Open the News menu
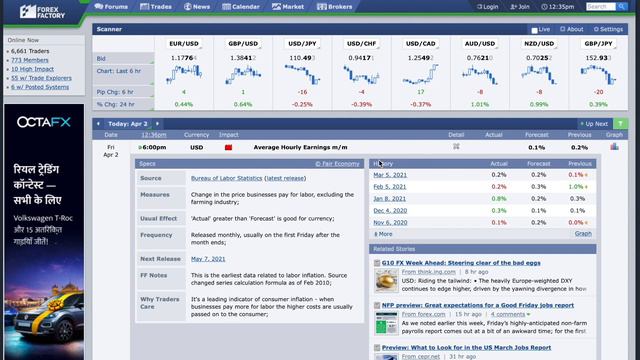 pyautogui.click(x=197, y=7)
